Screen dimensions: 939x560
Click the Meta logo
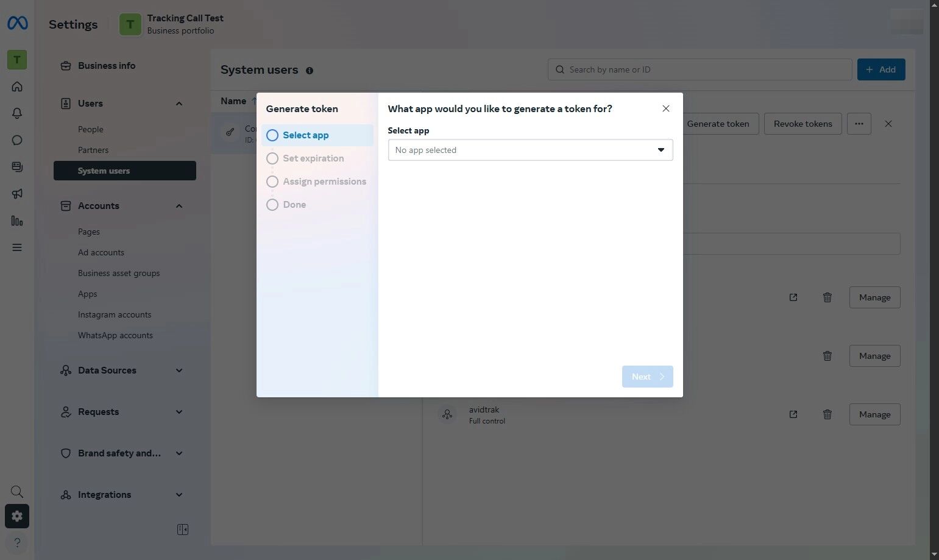(17, 23)
